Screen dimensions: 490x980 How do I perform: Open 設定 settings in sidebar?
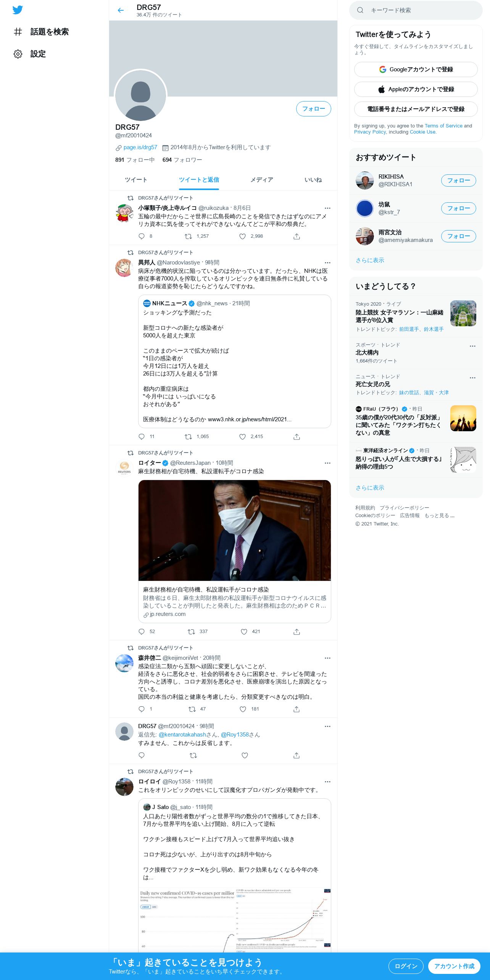pyautogui.click(x=30, y=54)
